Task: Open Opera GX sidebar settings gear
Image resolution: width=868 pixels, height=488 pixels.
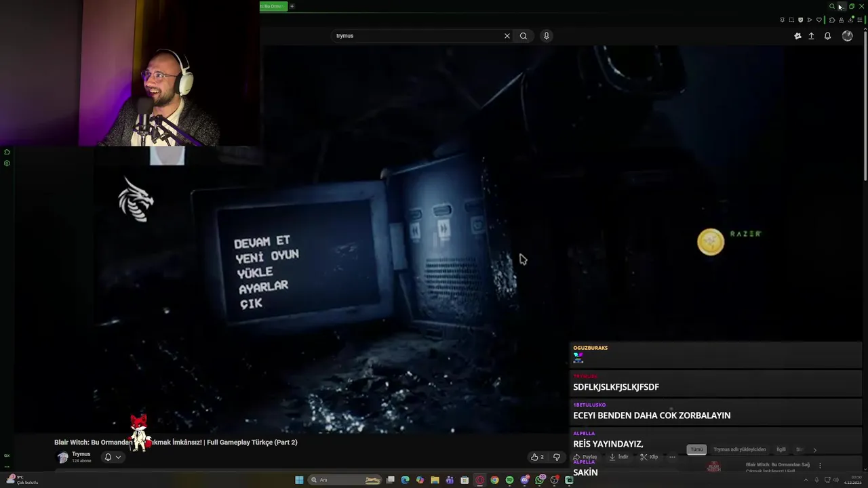Action: point(7,163)
